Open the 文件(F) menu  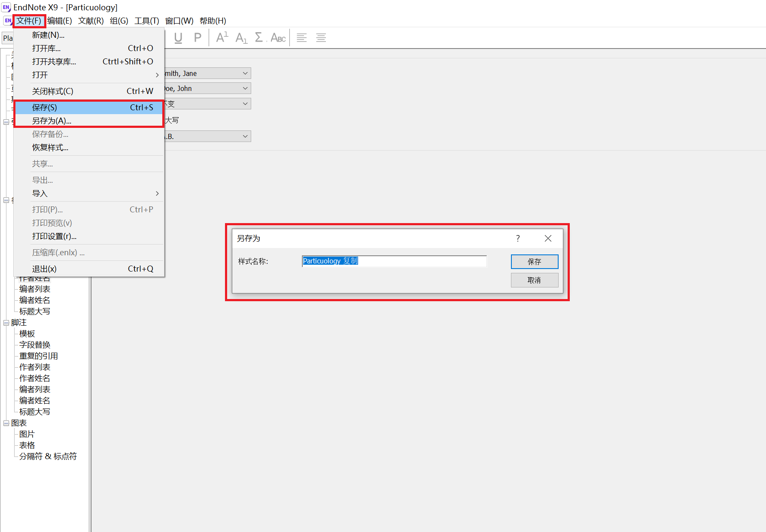click(29, 21)
